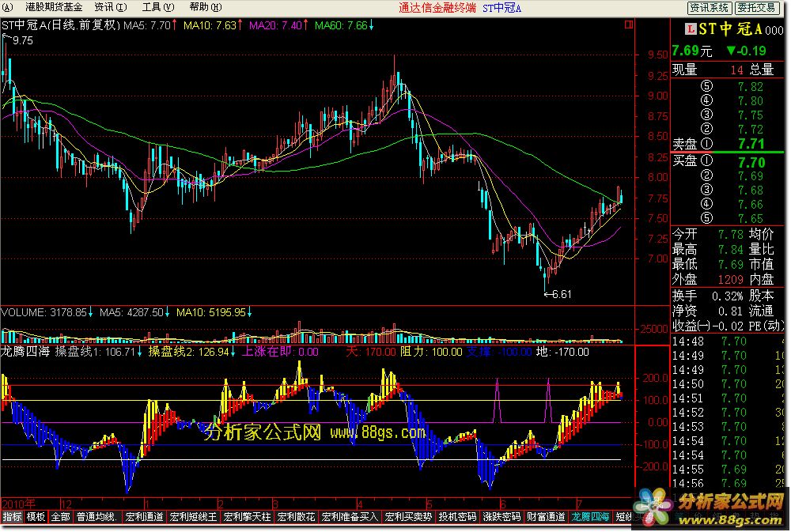The width and height of the screenshot is (791, 532).
Task: Switch to the 宏利散花 indicator tab
Action: point(296,516)
